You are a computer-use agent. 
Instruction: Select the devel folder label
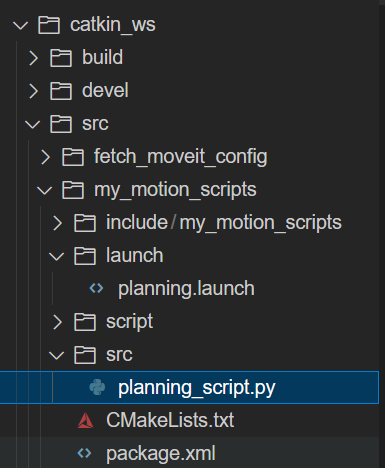(x=105, y=90)
